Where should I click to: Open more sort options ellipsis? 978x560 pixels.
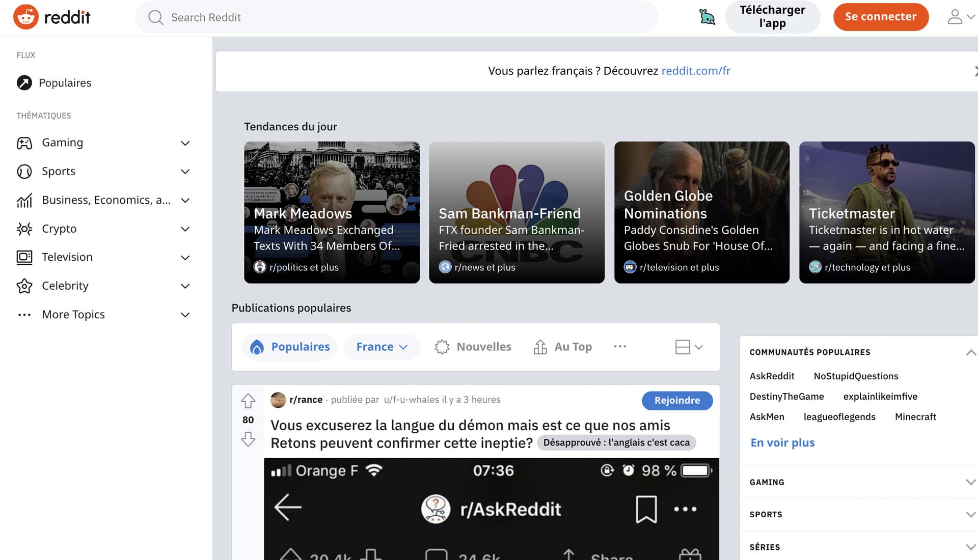click(x=620, y=346)
